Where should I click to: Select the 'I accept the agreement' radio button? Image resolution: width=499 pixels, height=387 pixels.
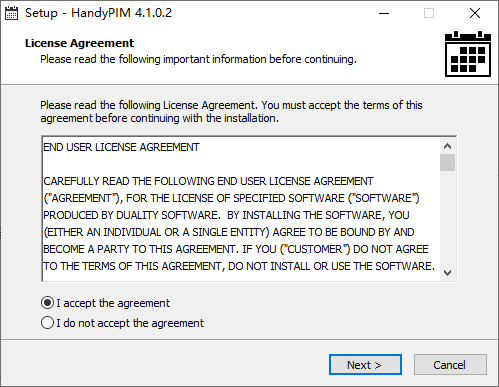pyautogui.click(x=48, y=303)
